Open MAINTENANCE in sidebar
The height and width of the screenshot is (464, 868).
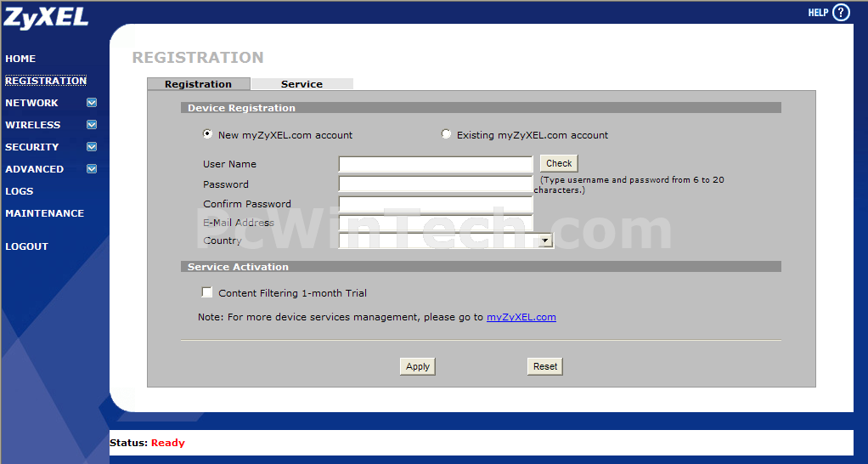(45, 213)
